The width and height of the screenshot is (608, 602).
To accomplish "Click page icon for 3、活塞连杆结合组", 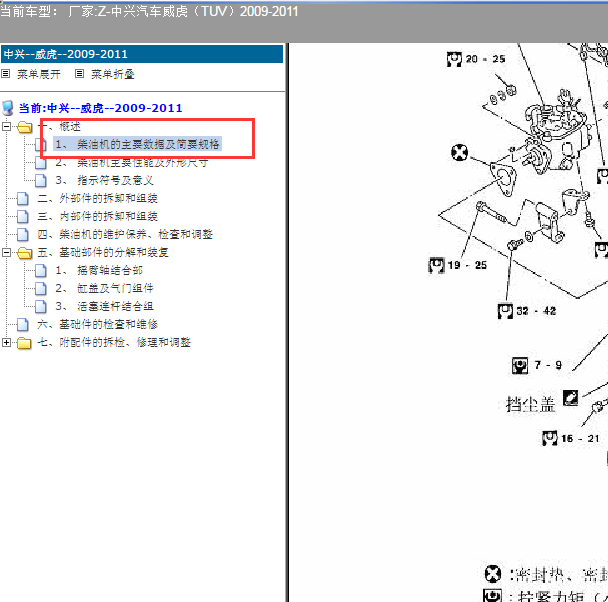I will pyautogui.click(x=41, y=307).
